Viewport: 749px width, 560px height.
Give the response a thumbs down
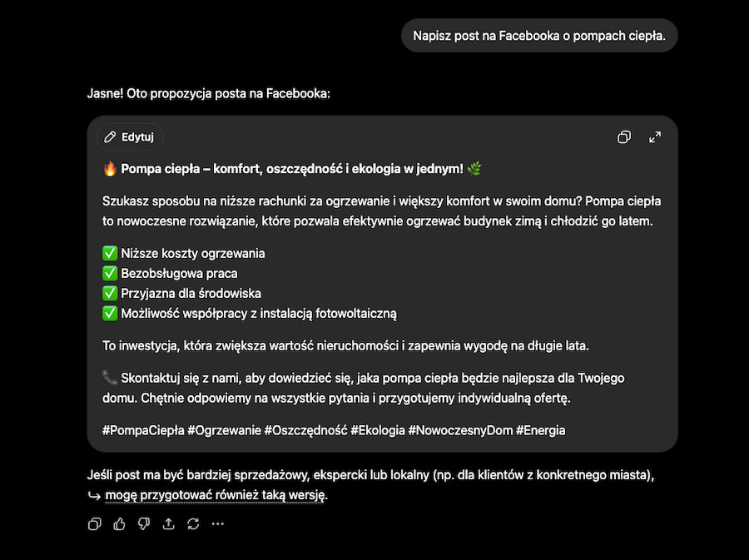coord(144,523)
